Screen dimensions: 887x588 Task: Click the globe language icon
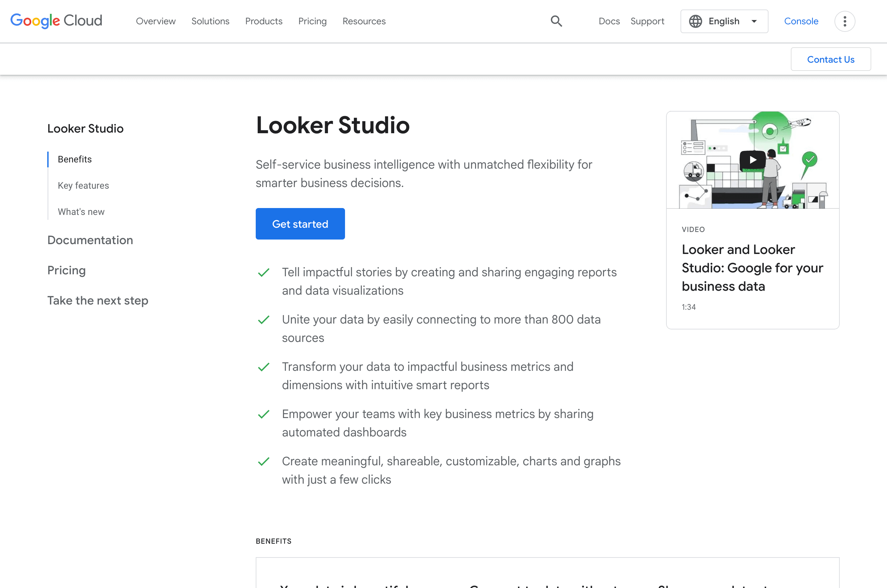[695, 21]
